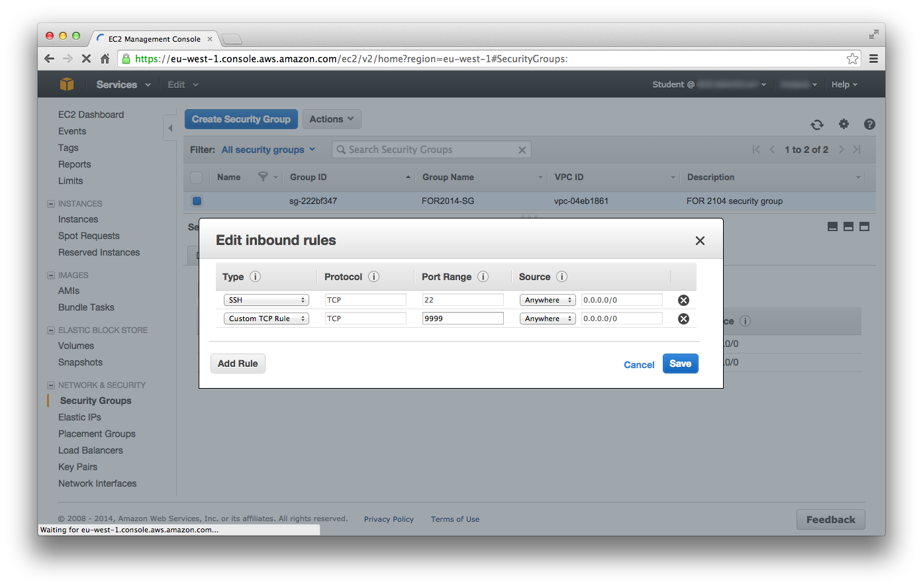Show info for Port Range column
Viewport: 923px width, 588px height.
[x=483, y=277]
